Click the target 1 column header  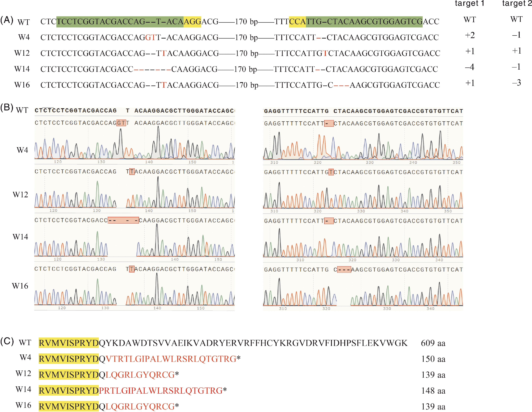pyautogui.click(x=469, y=3)
